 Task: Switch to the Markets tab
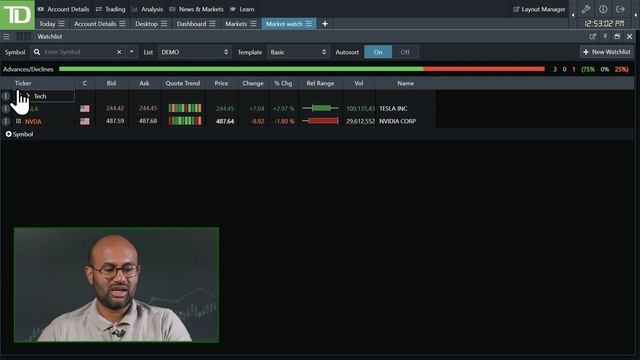coord(236,24)
